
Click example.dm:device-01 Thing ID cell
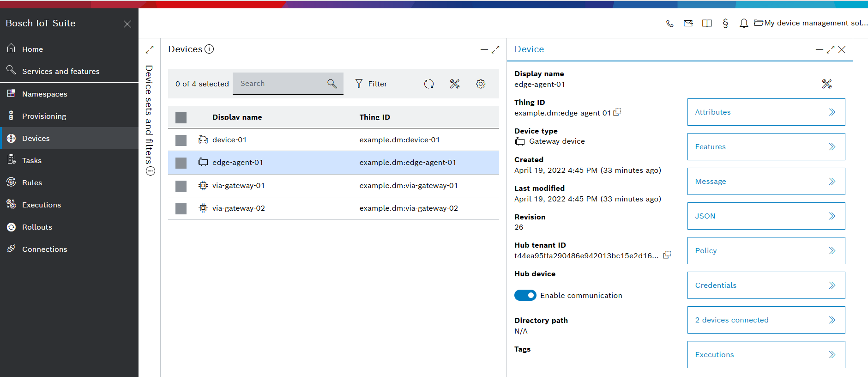pyautogui.click(x=400, y=140)
